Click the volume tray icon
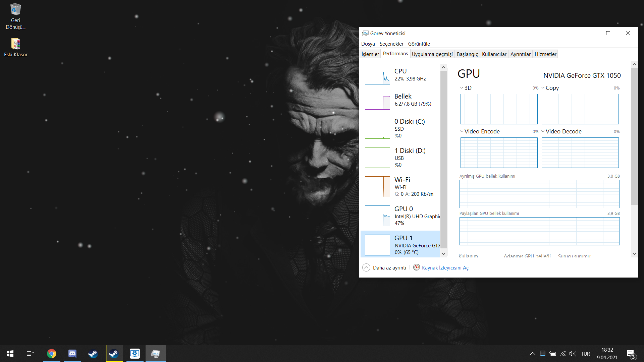Image resolution: width=644 pixels, height=362 pixels. 572,354
